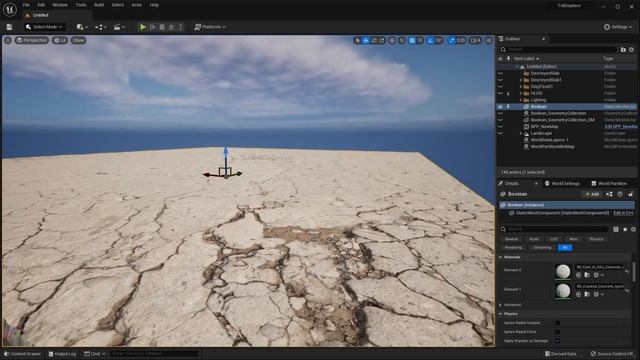
Task: Open the camera speed setting in viewport
Action: [475, 40]
